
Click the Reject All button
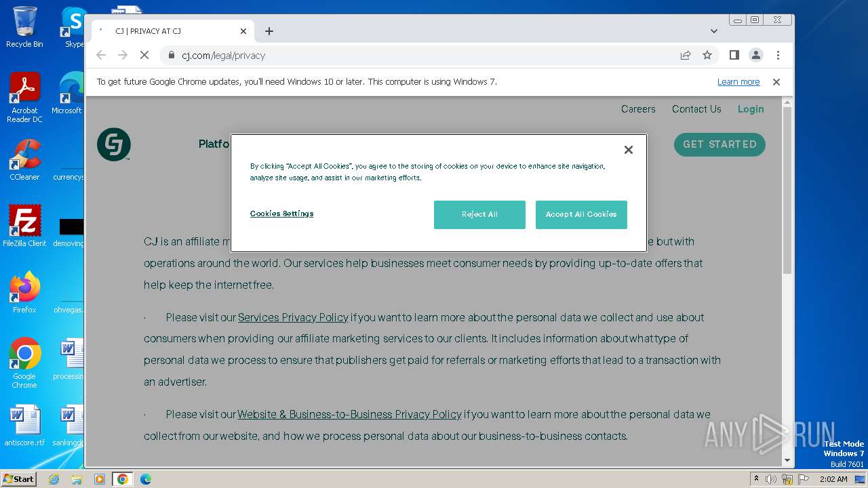(x=479, y=214)
